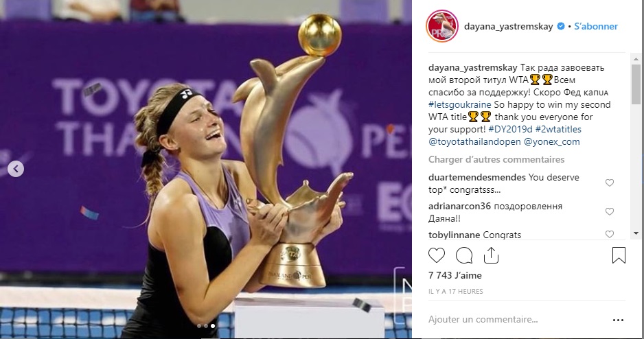Open the @yonex_com mention link
The height and width of the screenshot is (339, 644).
click(x=551, y=141)
